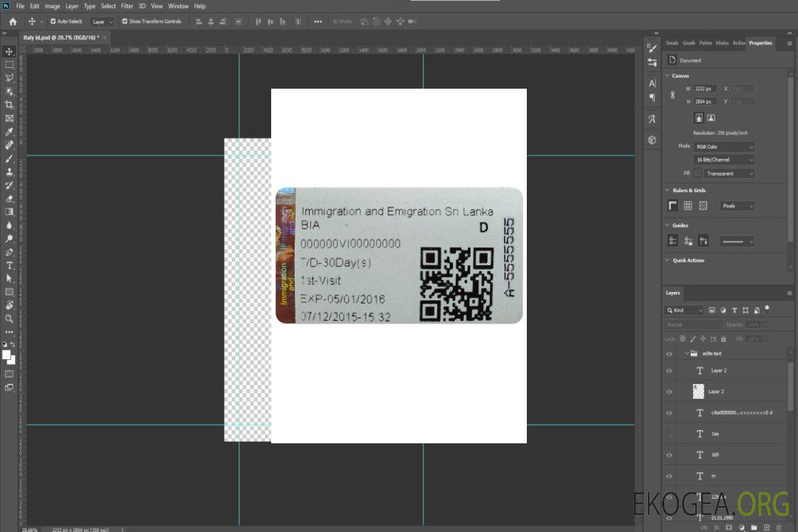Pick the Eyedropper tool
798x532 pixels.
pyautogui.click(x=9, y=132)
